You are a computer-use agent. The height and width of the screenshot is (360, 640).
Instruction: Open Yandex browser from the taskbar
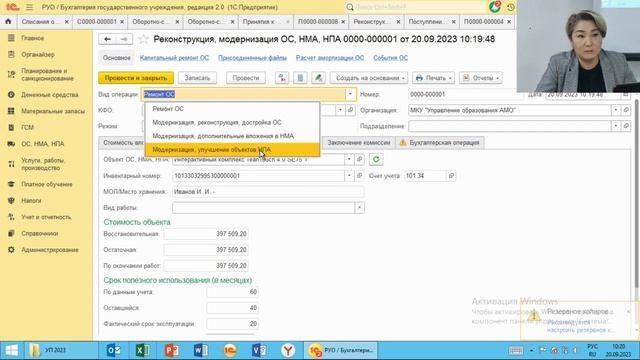click(288, 350)
